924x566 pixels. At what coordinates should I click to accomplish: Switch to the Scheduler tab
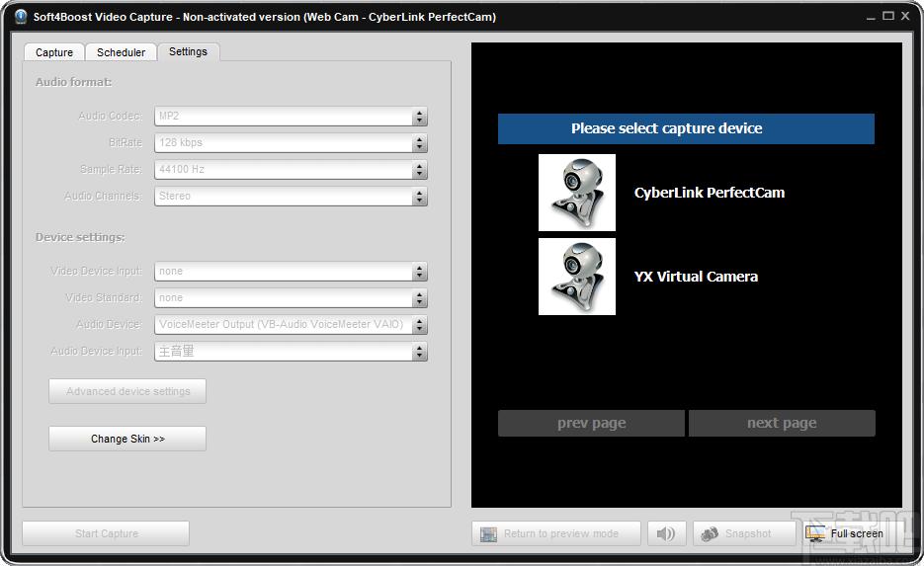[x=121, y=52]
